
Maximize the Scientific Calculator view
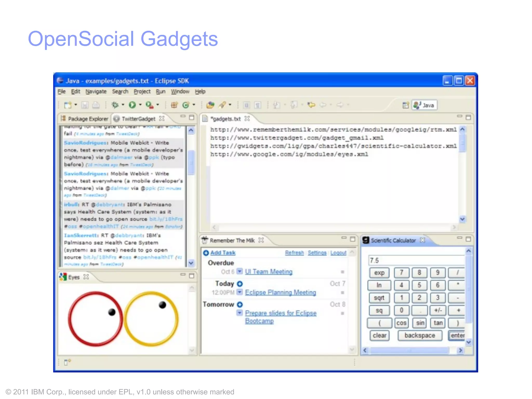[x=468, y=239]
